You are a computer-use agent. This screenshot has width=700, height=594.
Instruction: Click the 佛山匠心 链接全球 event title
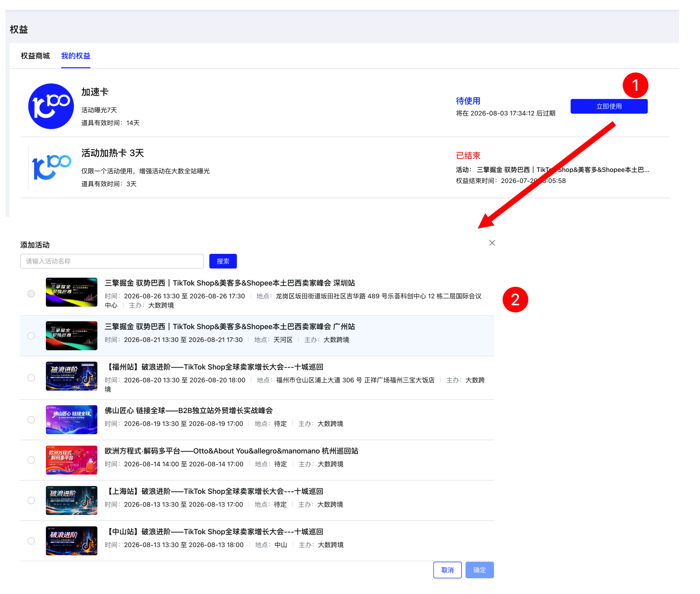189,410
